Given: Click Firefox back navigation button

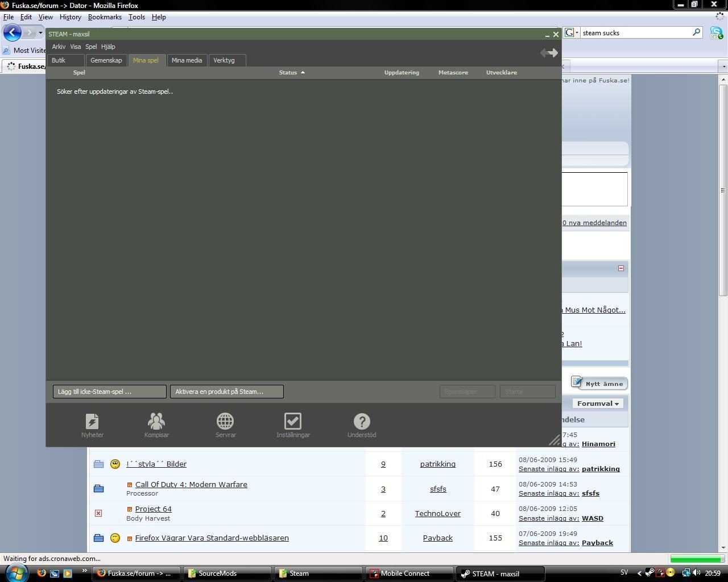Looking at the screenshot, I should click(x=13, y=32).
